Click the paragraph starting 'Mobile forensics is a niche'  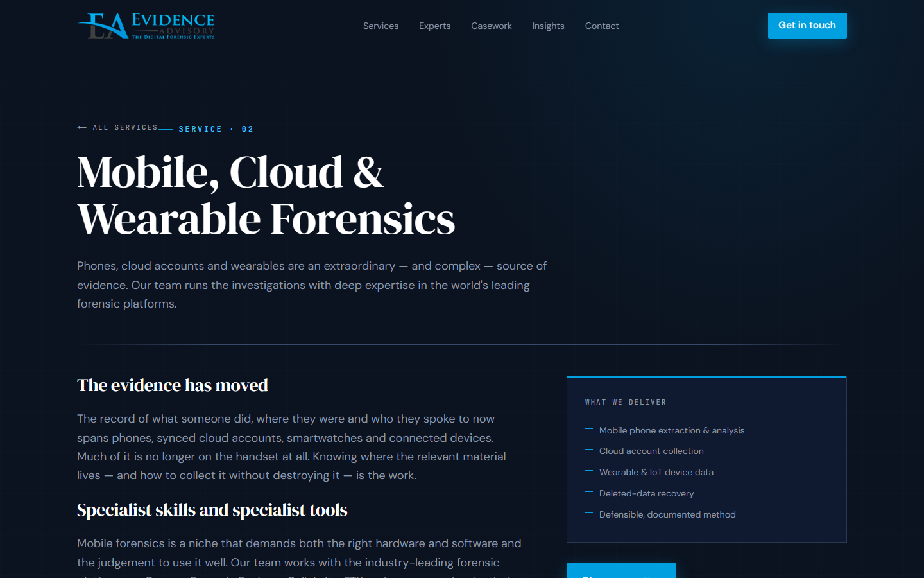click(x=299, y=557)
